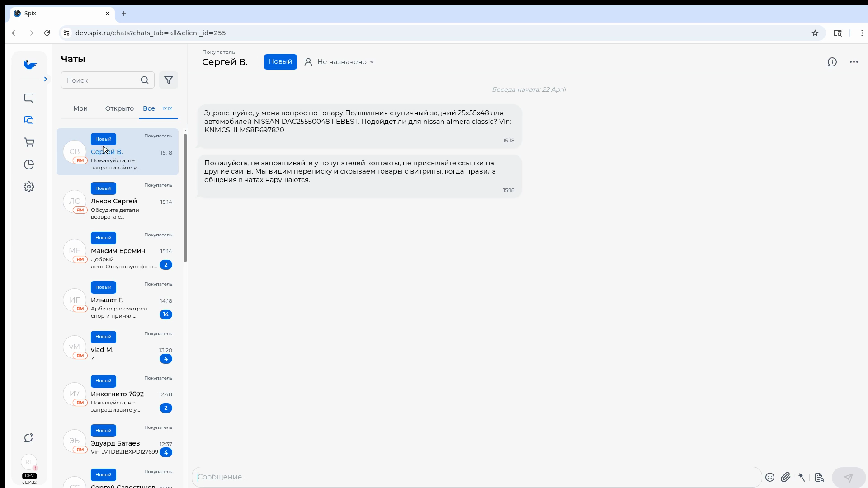Open the support feedback bubble at sidebar bottom
This screenshot has width=868, height=488.
(x=28, y=437)
